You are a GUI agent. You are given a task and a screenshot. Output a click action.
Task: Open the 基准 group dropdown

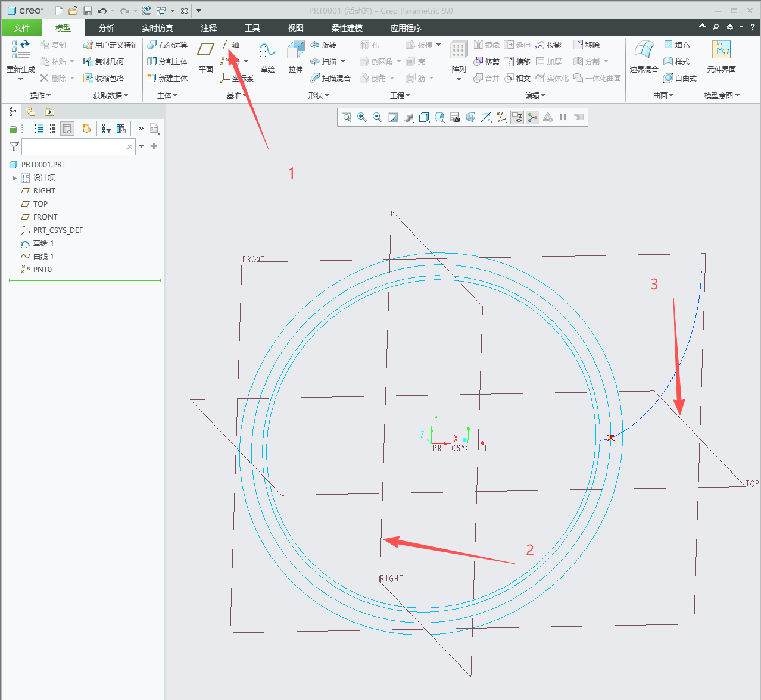(236, 95)
